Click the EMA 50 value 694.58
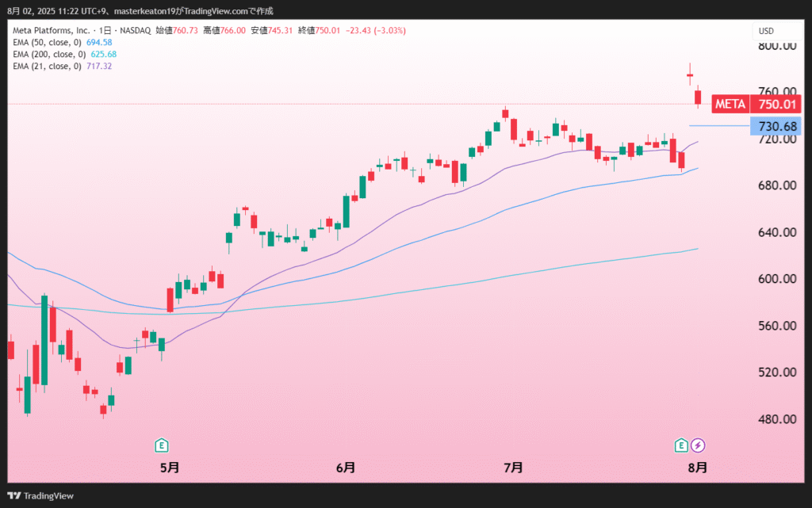This screenshot has height=508, width=812. click(x=99, y=43)
